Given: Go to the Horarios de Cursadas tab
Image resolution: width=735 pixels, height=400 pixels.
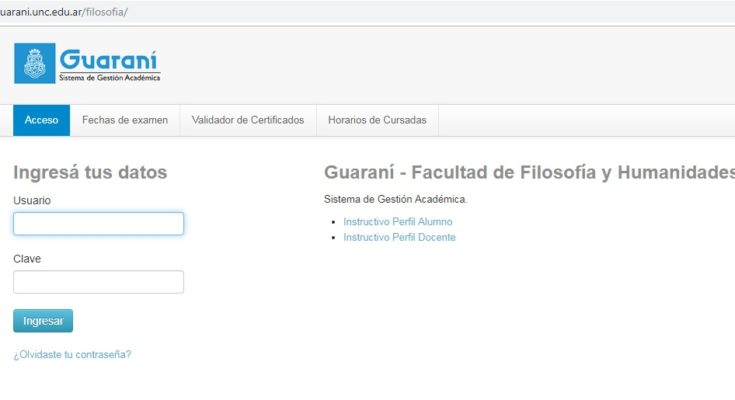Looking at the screenshot, I should [377, 120].
